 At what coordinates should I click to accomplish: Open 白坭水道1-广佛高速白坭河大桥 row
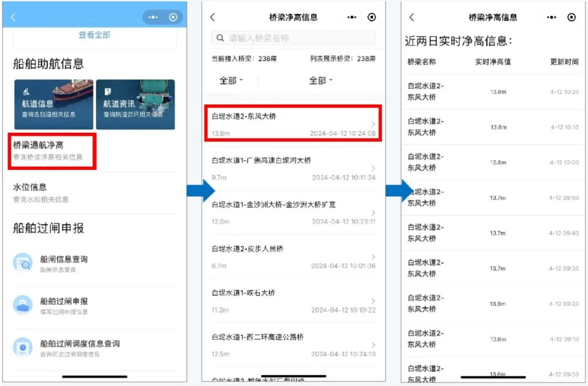click(293, 168)
